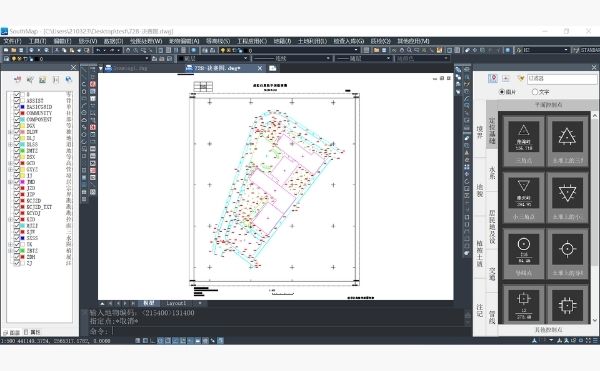Toggle the COMMUNITY layer checkbox

(x=17, y=113)
